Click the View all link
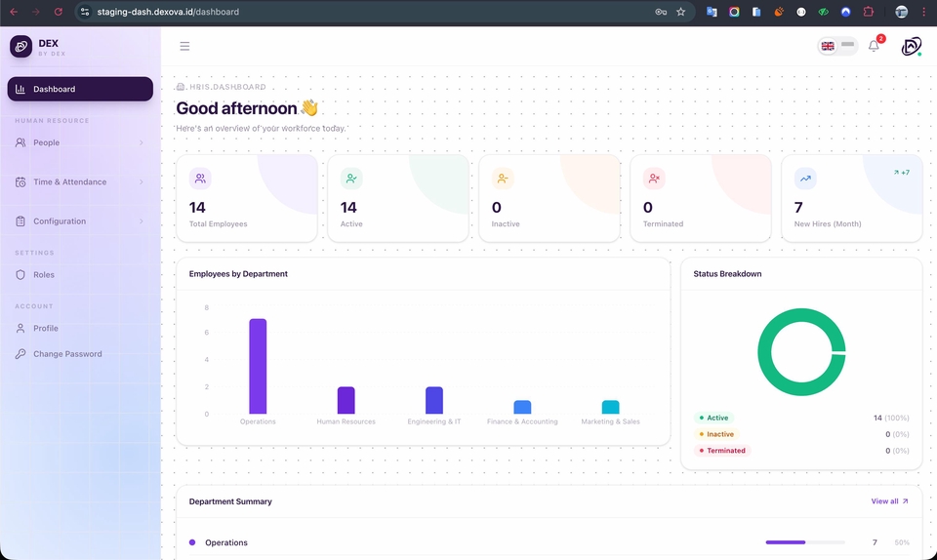937x560 pixels. click(x=889, y=501)
